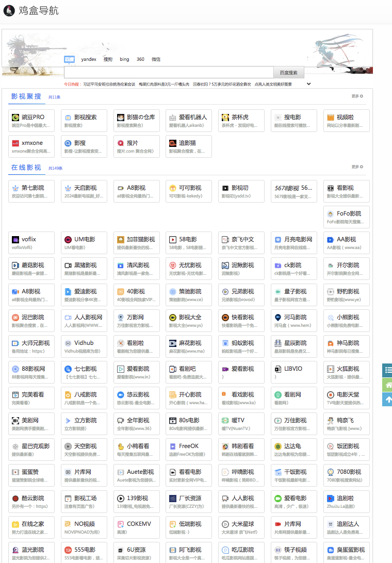Click the 百度搜索 button
The width and height of the screenshot is (392, 563).
288,72
